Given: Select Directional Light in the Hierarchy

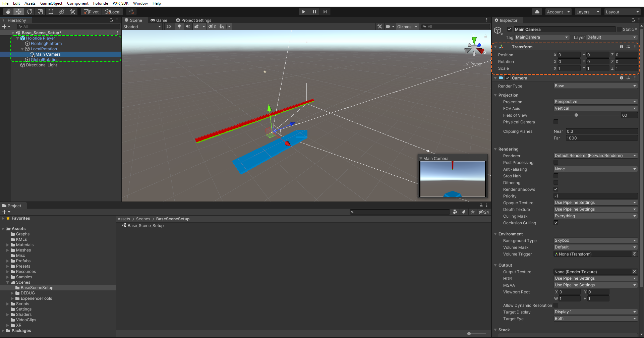Looking at the screenshot, I should point(41,65).
